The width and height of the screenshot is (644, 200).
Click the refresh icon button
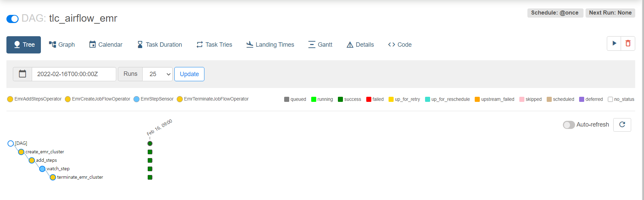pos(622,125)
